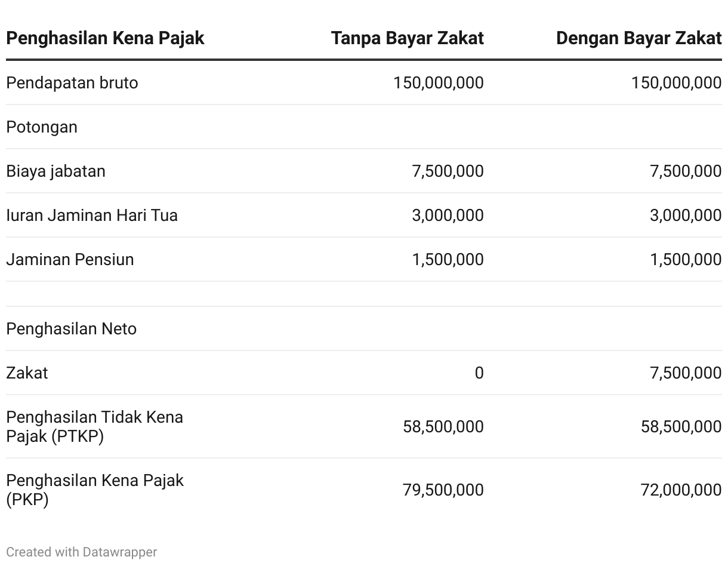Click the Iuran Jaminan Hari Tua label
The image size is (728, 566).
click(x=92, y=215)
